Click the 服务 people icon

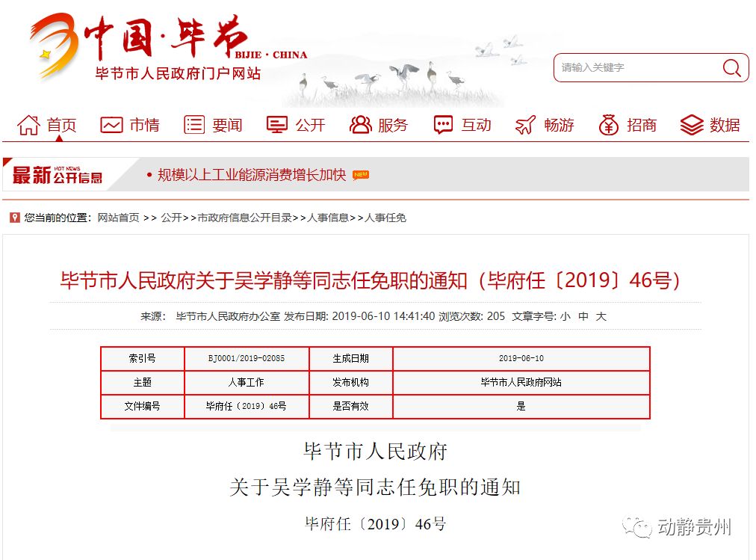361,126
